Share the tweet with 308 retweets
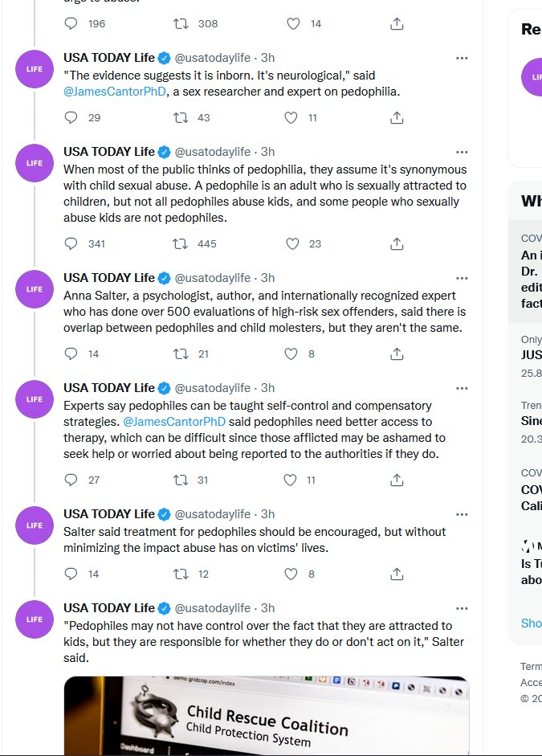The image size is (542, 756). [x=397, y=23]
